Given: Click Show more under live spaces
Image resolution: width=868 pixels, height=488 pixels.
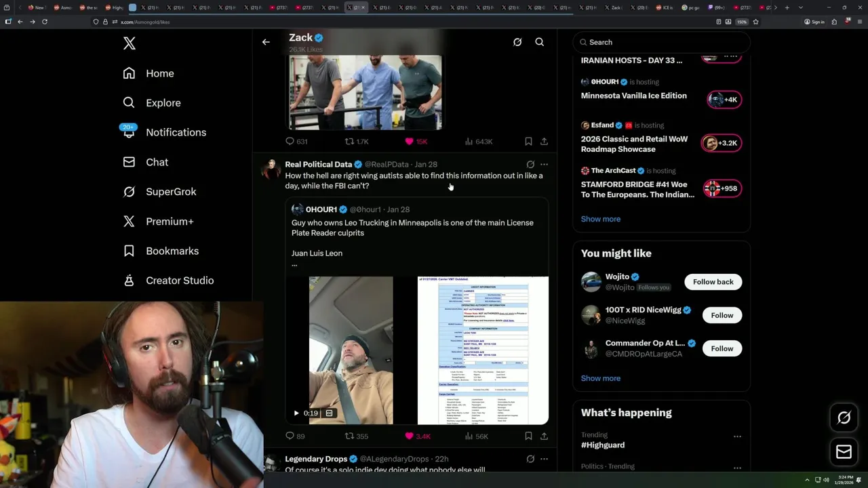Looking at the screenshot, I should (x=601, y=219).
